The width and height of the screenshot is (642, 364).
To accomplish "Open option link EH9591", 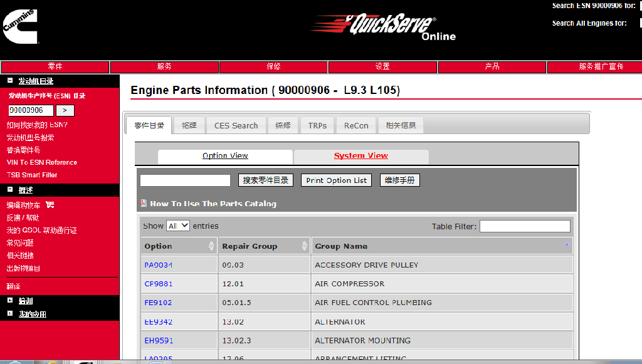I will 159,340.
